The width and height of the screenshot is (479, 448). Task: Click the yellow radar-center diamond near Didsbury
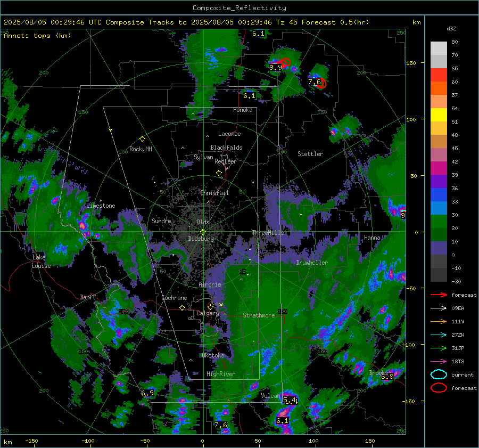point(203,232)
